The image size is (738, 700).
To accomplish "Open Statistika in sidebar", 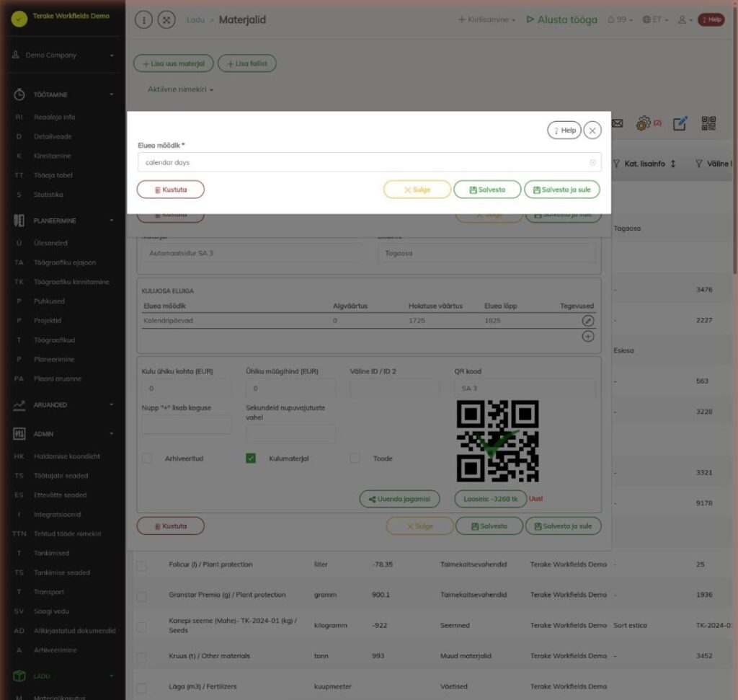I will [48, 195].
